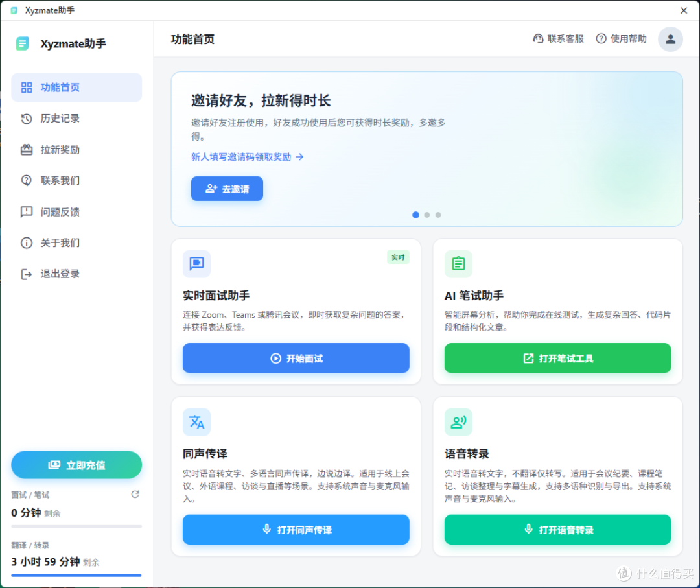Click the 实时面试助手 video chat icon

coord(196,263)
